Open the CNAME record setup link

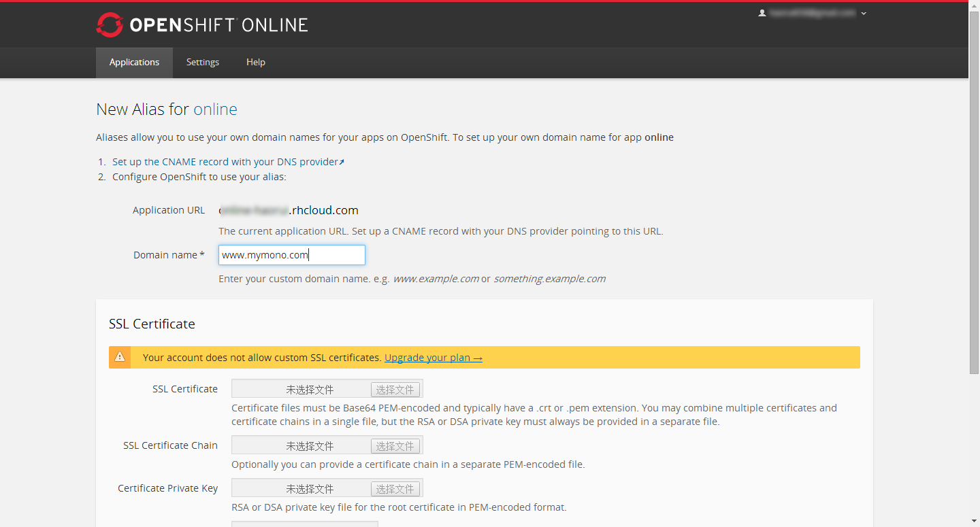[x=225, y=162]
